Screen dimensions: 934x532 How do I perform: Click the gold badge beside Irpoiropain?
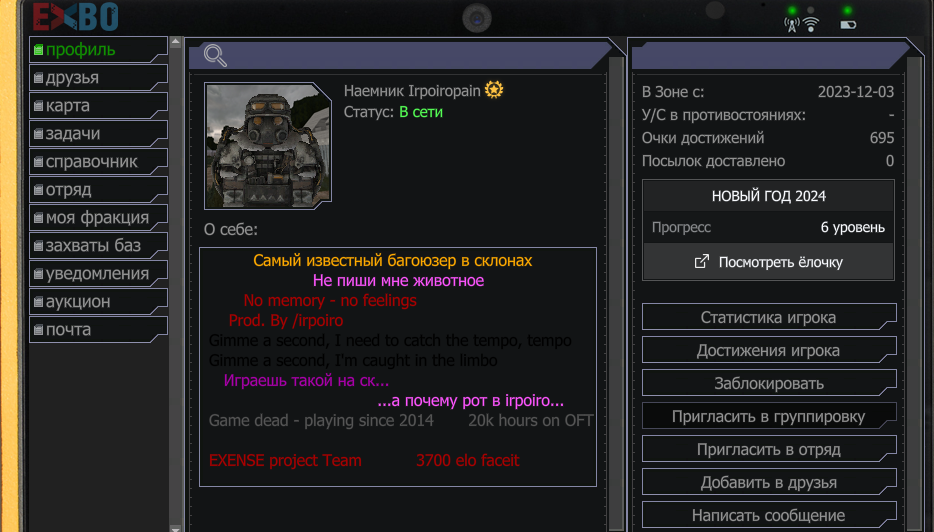(x=494, y=90)
